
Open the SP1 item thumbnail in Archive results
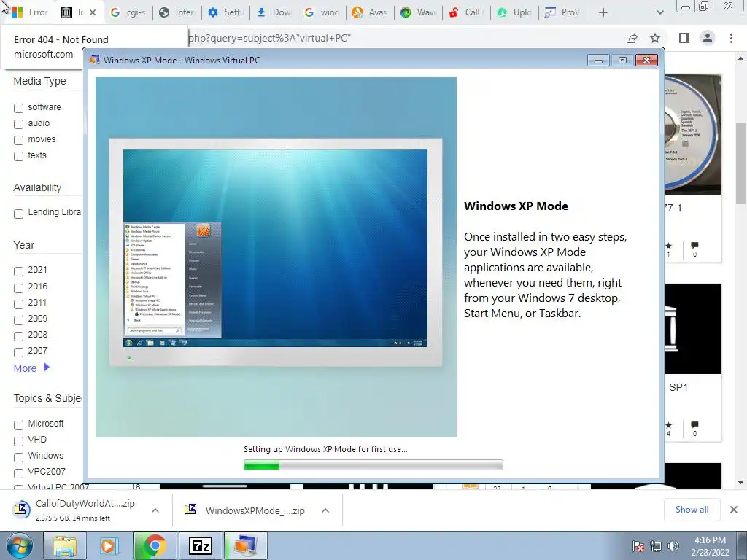pos(693,329)
